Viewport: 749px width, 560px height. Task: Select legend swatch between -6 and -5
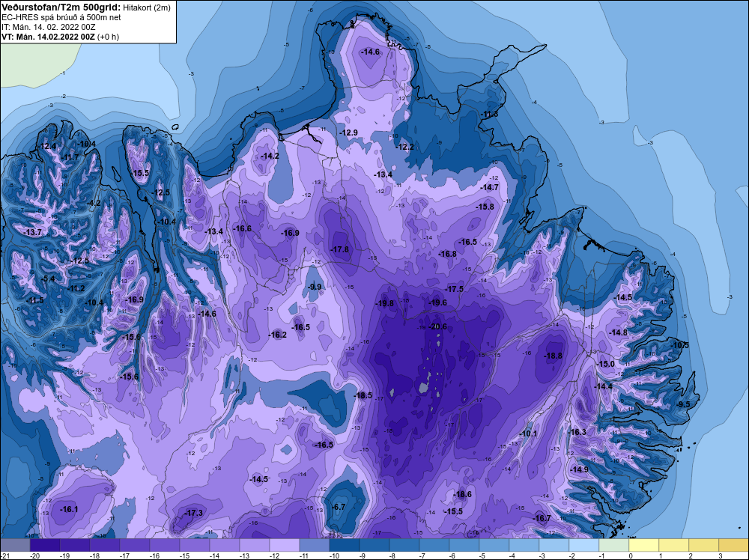coord(464,545)
